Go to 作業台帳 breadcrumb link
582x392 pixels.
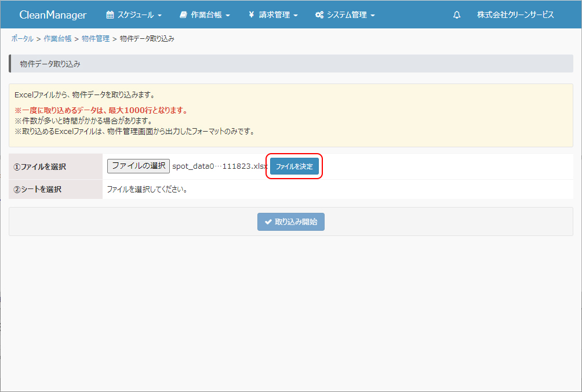coord(57,39)
